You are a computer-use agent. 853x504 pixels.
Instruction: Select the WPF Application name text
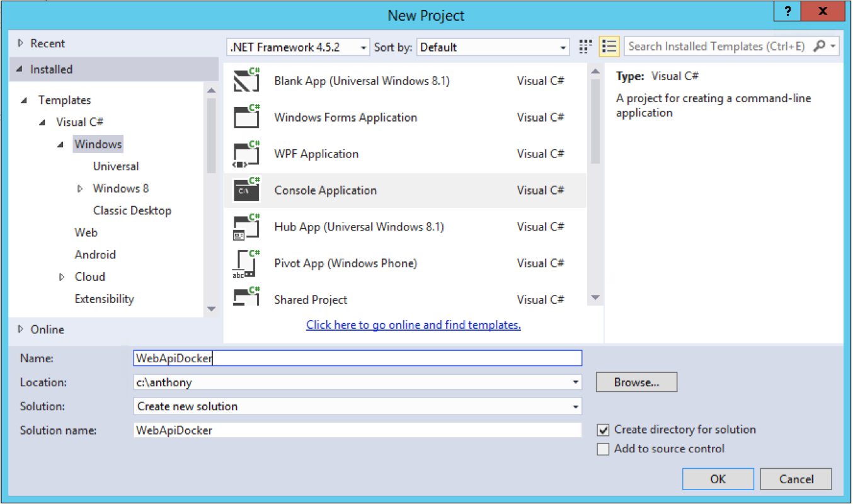(x=316, y=154)
